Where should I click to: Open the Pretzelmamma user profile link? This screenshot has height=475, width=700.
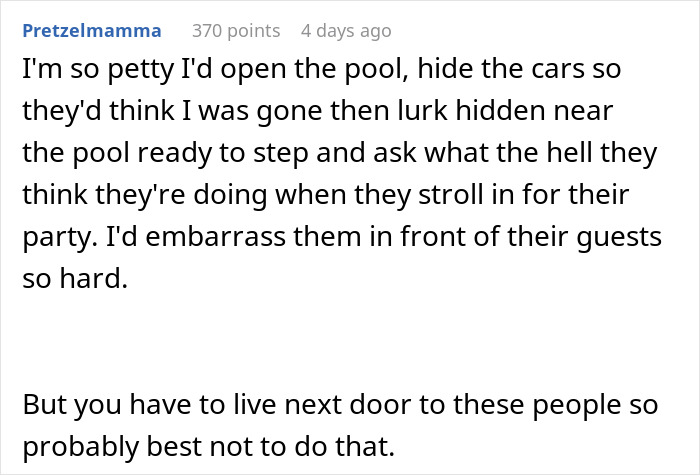[x=92, y=31]
